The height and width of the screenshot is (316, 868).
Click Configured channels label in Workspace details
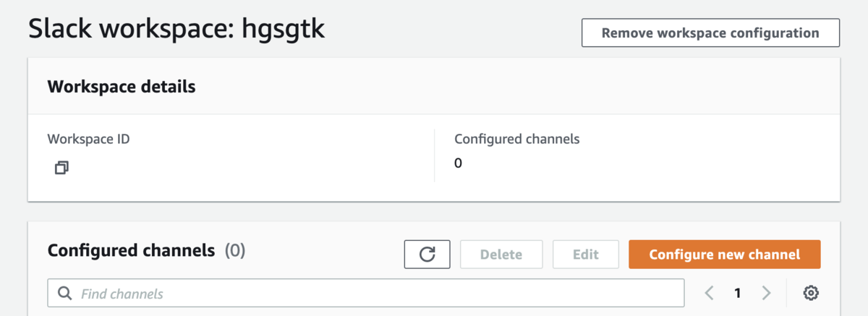tap(517, 139)
